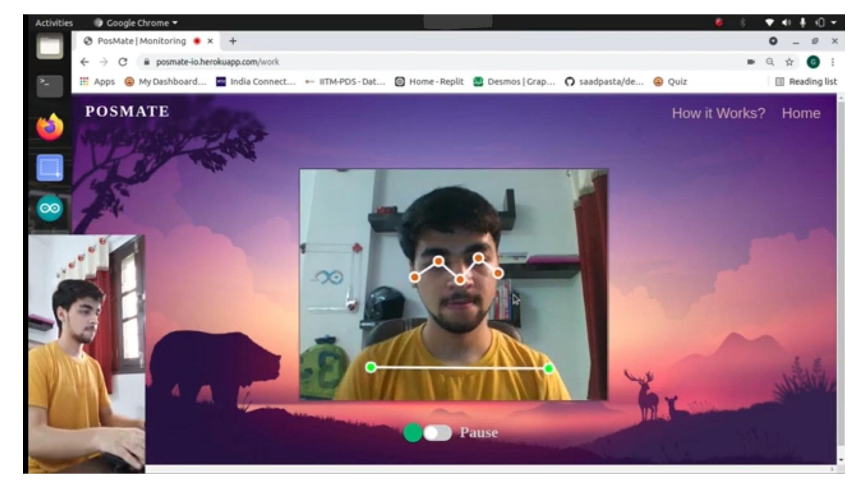
Task: Open Arduino IDE from the dock
Action: pyautogui.click(x=50, y=208)
